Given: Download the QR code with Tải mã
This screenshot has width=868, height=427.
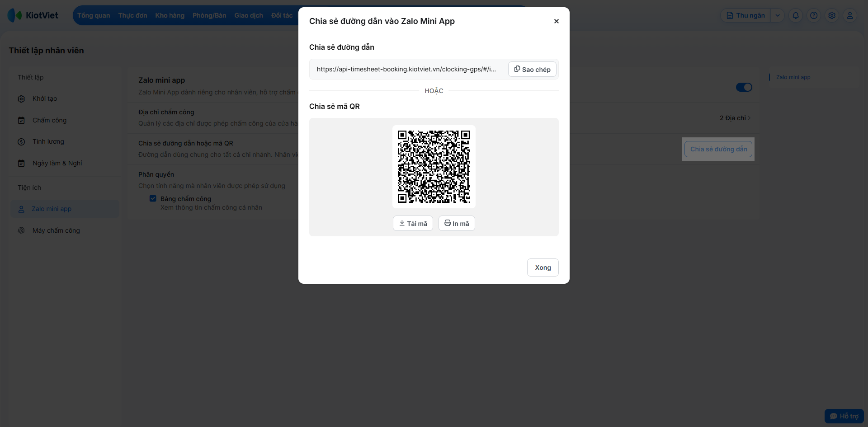Looking at the screenshot, I should coord(413,223).
